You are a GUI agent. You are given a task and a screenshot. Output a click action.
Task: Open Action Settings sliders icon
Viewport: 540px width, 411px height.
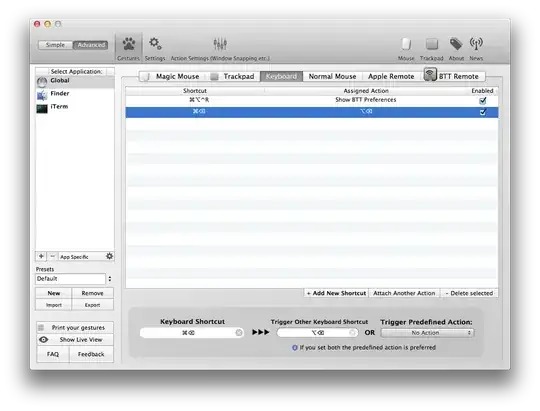click(220, 44)
